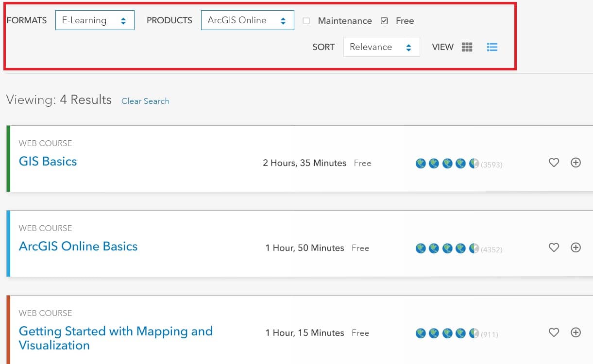Add Getting Started course via plus icon
Screen dimensions: 593x364
[x=576, y=333]
